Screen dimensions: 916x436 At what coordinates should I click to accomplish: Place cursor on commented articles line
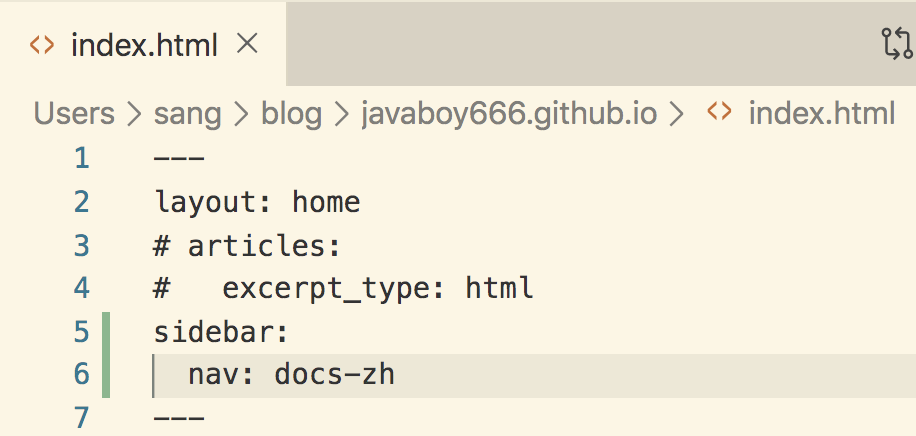click(x=247, y=246)
